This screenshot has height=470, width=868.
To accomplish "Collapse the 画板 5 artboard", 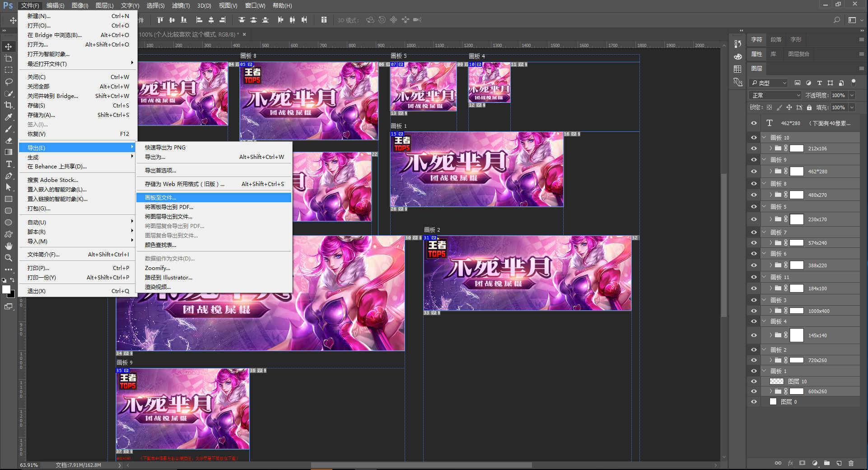I will [x=764, y=207].
